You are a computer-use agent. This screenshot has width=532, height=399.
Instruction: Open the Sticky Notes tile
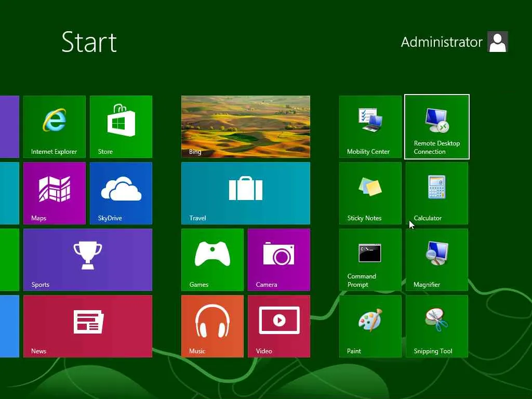[370, 193]
